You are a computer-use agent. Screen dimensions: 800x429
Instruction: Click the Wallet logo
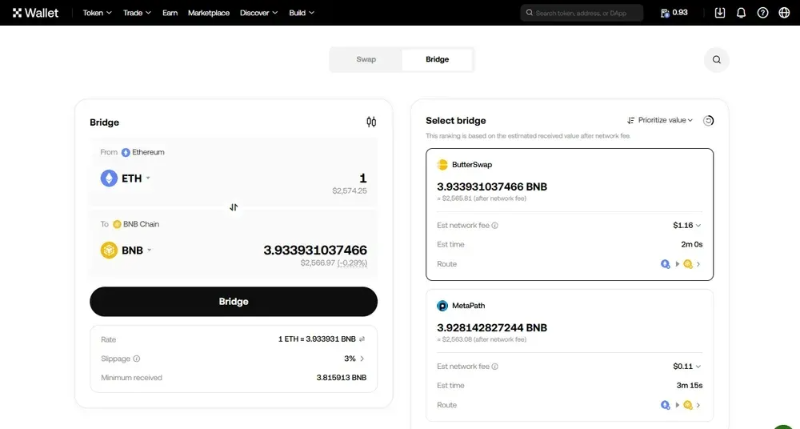[x=36, y=13]
